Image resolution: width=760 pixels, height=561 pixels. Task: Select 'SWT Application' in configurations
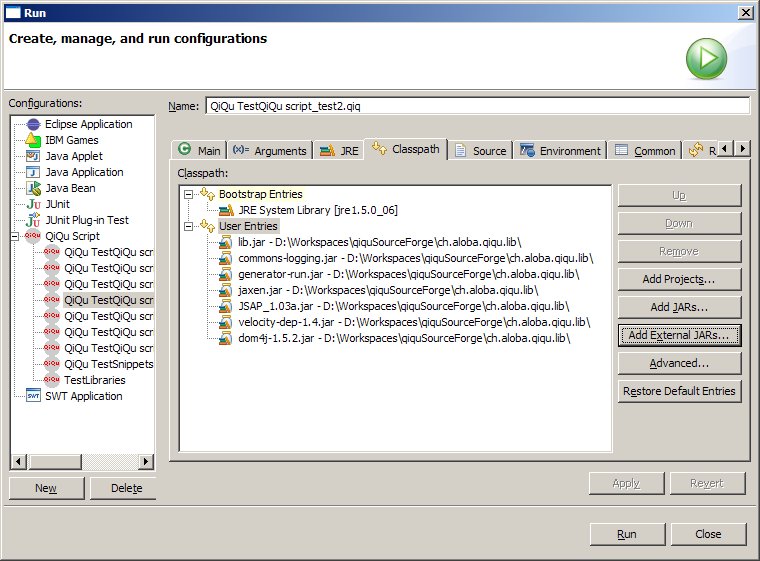coord(84,396)
